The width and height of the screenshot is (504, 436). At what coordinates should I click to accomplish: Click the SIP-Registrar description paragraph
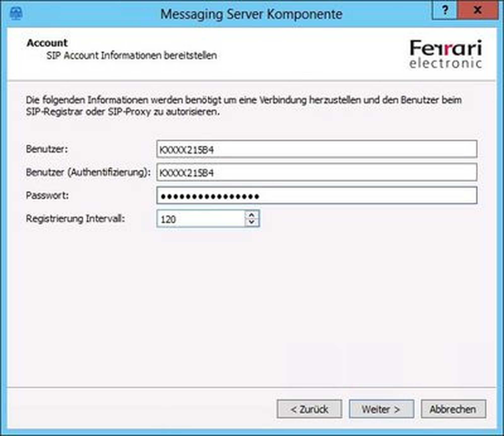[243, 106]
